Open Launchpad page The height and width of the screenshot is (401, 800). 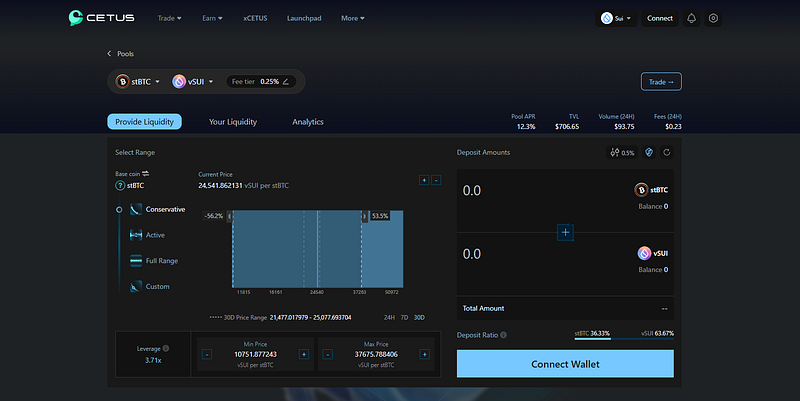[x=304, y=18]
